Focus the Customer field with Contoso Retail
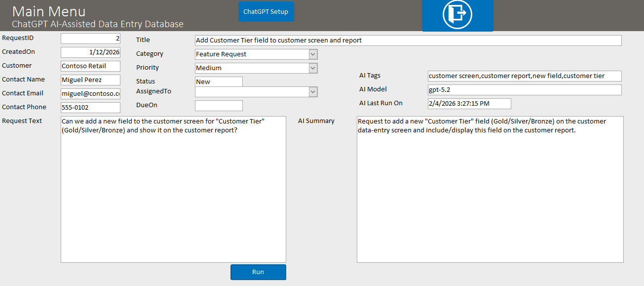The height and width of the screenshot is (286, 644). [90, 66]
